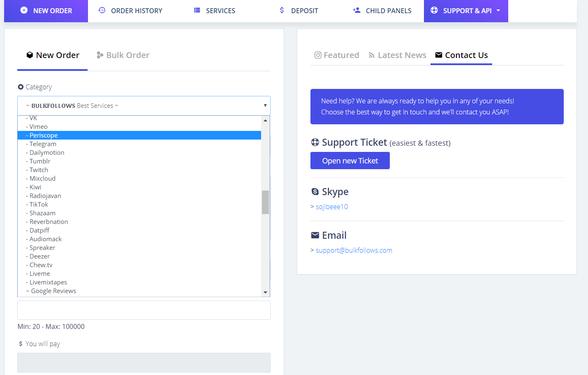Open the Latest News tab
588x375 pixels.
397,55
